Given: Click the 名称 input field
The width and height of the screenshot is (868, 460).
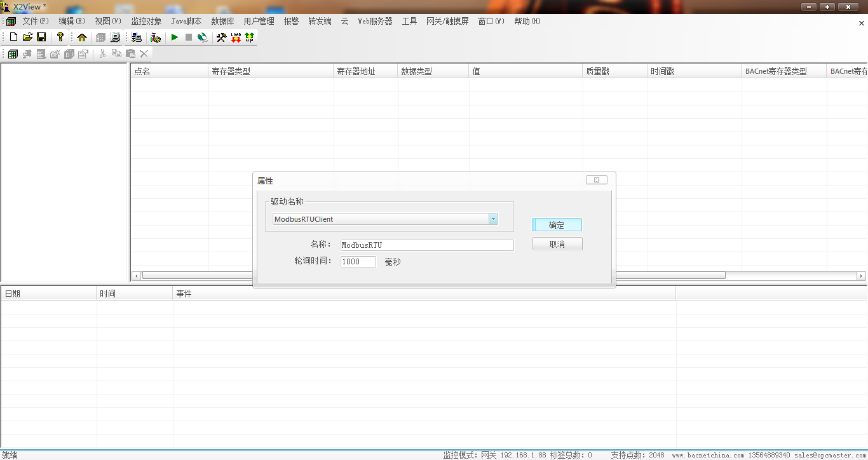Looking at the screenshot, I should (426, 245).
